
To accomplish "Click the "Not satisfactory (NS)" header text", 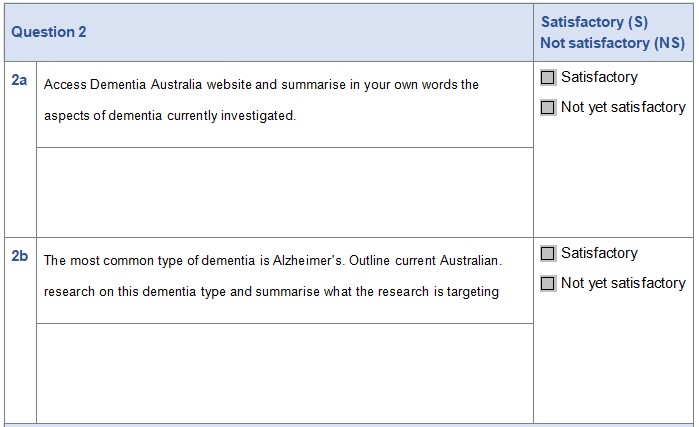I will pos(612,43).
